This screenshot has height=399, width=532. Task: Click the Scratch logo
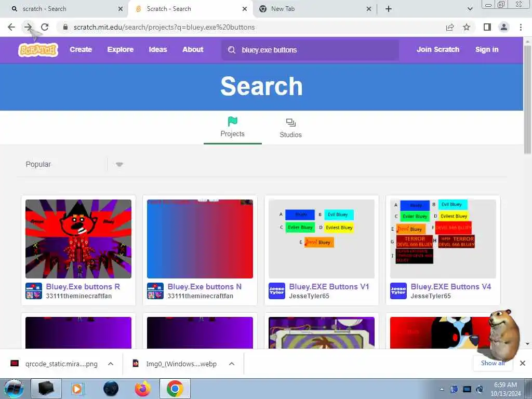[38, 50]
